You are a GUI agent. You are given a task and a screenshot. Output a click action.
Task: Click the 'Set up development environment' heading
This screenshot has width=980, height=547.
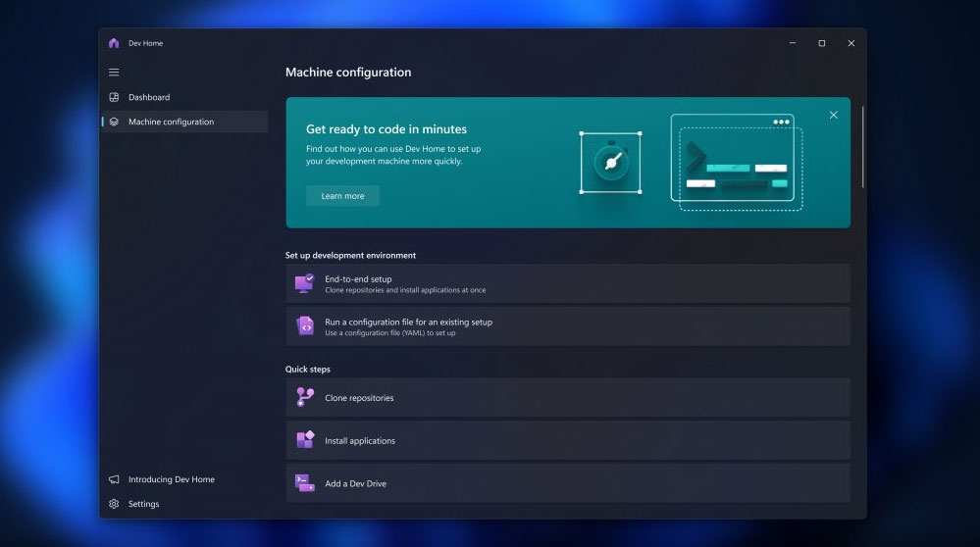[x=350, y=256]
